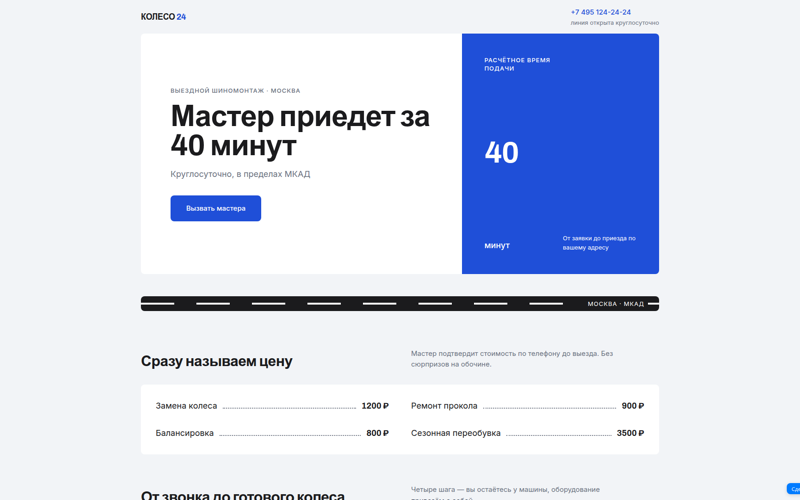Click the text Круглосуточно, в пределах МКАД
800x500 pixels.
(x=240, y=174)
